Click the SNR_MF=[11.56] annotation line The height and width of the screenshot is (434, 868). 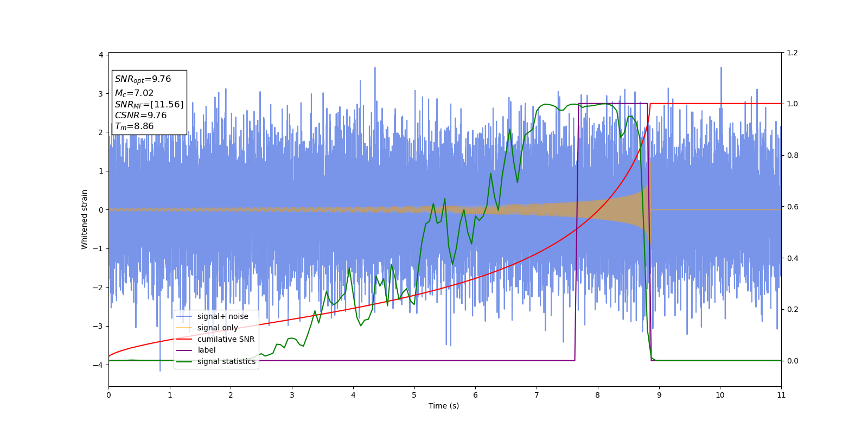[149, 105]
